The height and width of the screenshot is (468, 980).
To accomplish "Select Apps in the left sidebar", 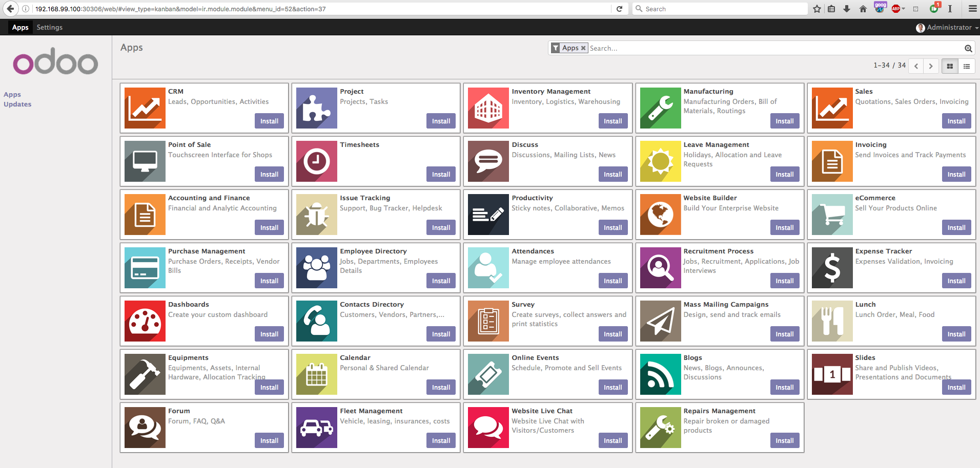I will click(x=12, y=95).
